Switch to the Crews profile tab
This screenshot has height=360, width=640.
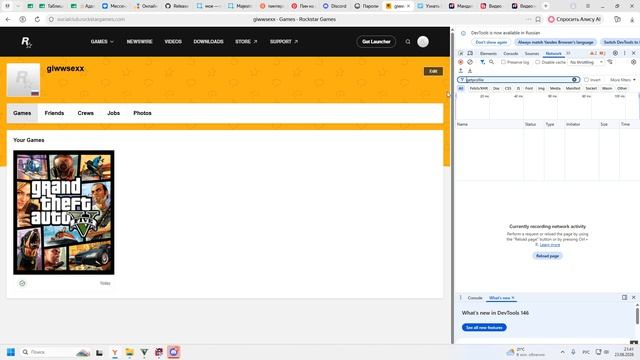[86, 113]
